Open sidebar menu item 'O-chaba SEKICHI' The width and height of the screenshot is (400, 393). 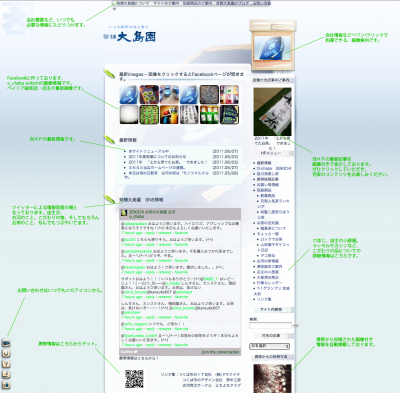coord(274,168)
